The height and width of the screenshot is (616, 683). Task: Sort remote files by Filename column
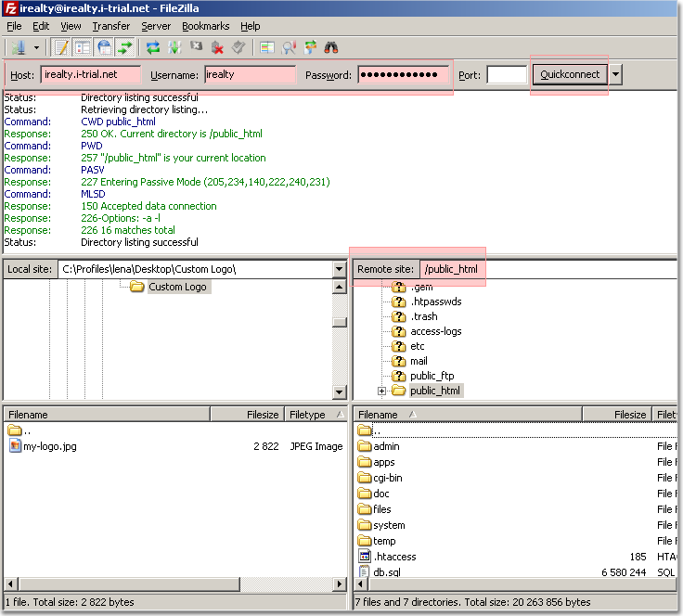[x=468, y=415]
